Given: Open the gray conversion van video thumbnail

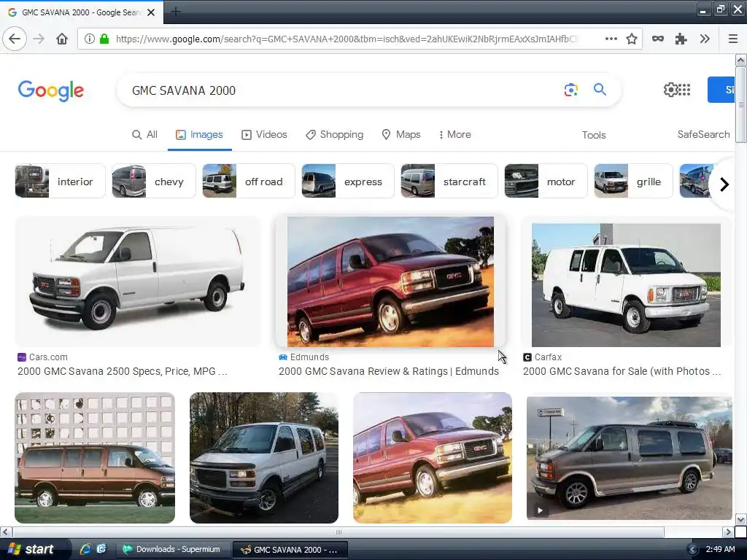Looking at the screenshot, I should (x=630, y=458).
